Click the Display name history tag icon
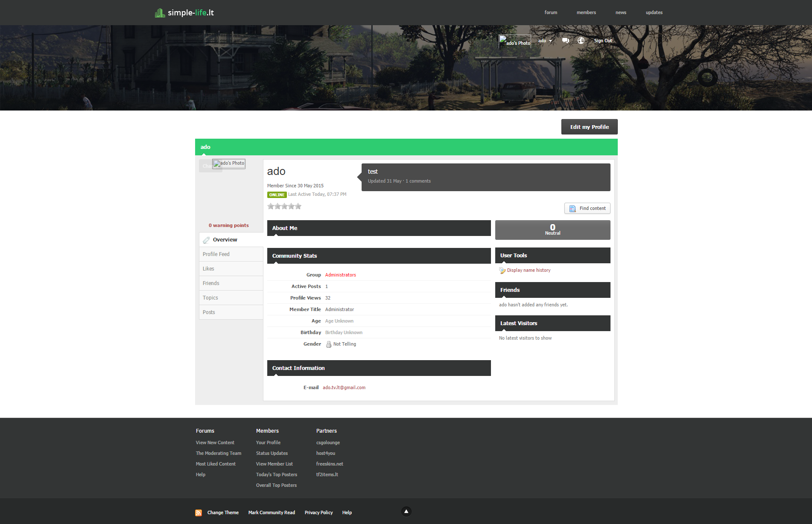812x524 pixels. [x=502, y=271]
